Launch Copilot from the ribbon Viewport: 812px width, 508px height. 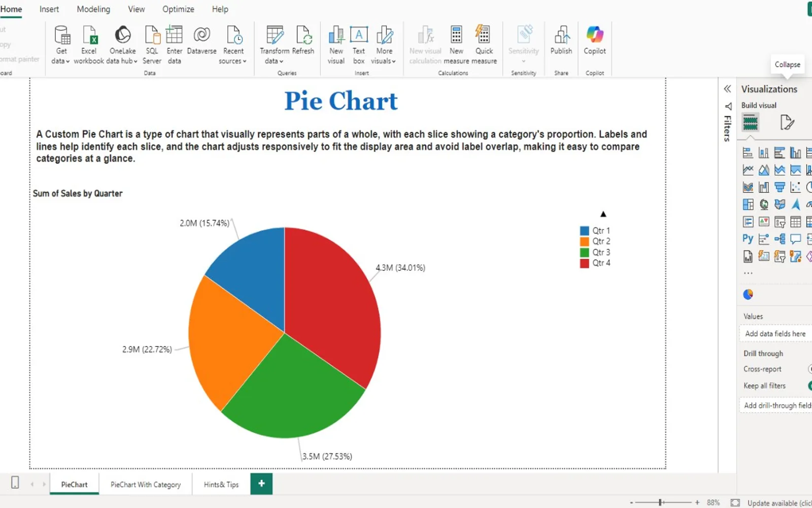[595, 41]
